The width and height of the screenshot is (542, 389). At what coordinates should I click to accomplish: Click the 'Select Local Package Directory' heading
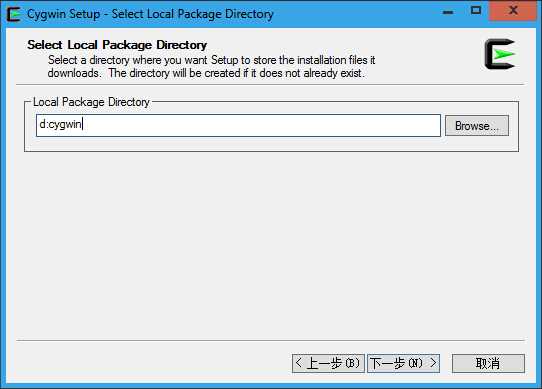tap(117, 45)
